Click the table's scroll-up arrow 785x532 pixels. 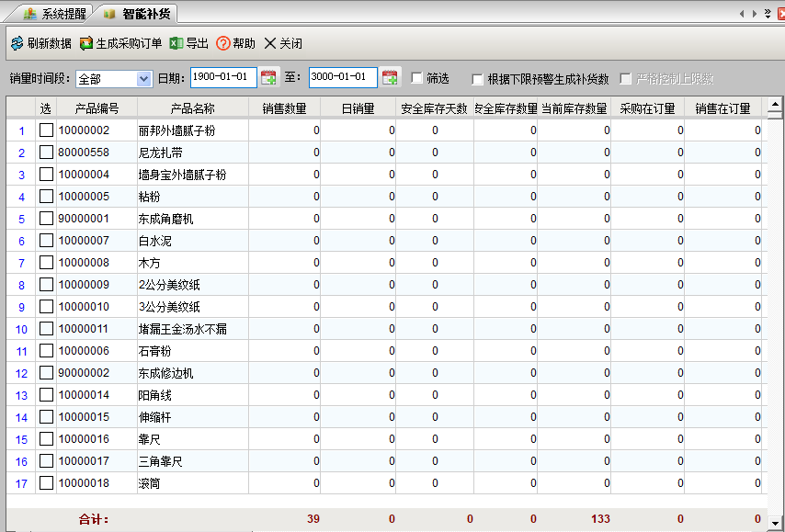pos(775,104)
